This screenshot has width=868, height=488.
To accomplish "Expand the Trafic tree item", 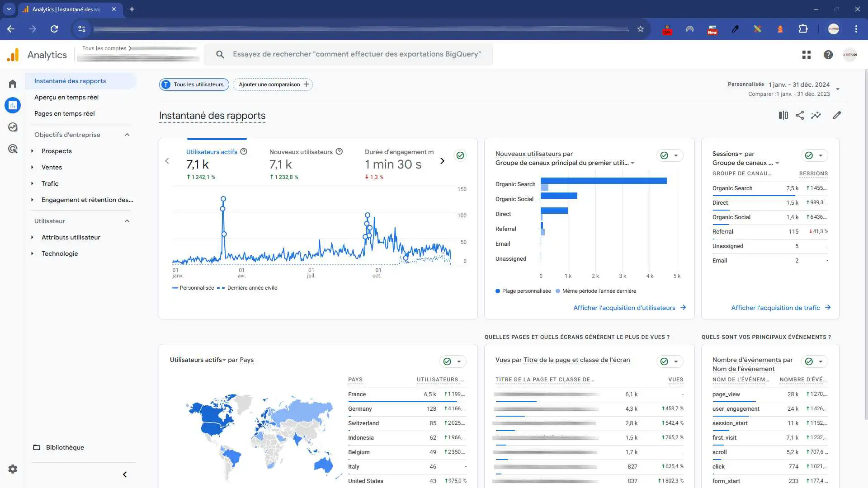I will [x=50, y=183].
